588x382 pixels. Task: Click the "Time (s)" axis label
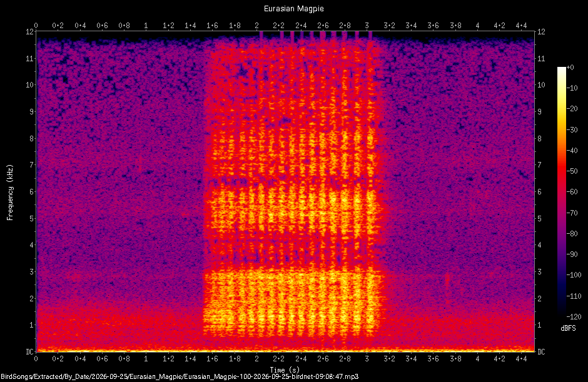[x=285, y=370]
